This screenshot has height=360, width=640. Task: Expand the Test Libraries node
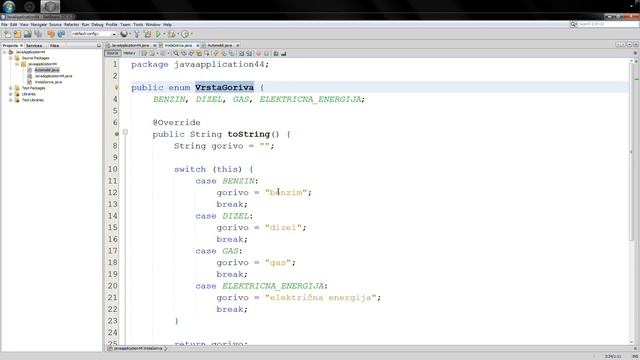tap(11, 100)
